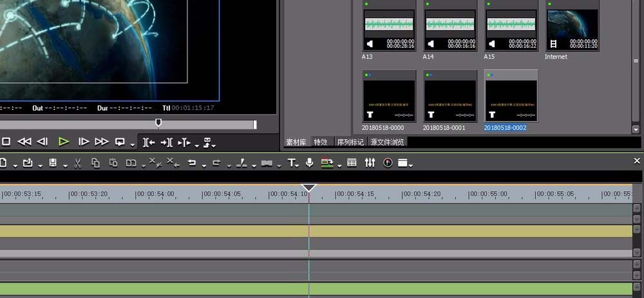Image resolution: width=644 pixels, height=298 pixels.
Task: Click the Copy icon in timeline toolbar
Action: (95, 163)
